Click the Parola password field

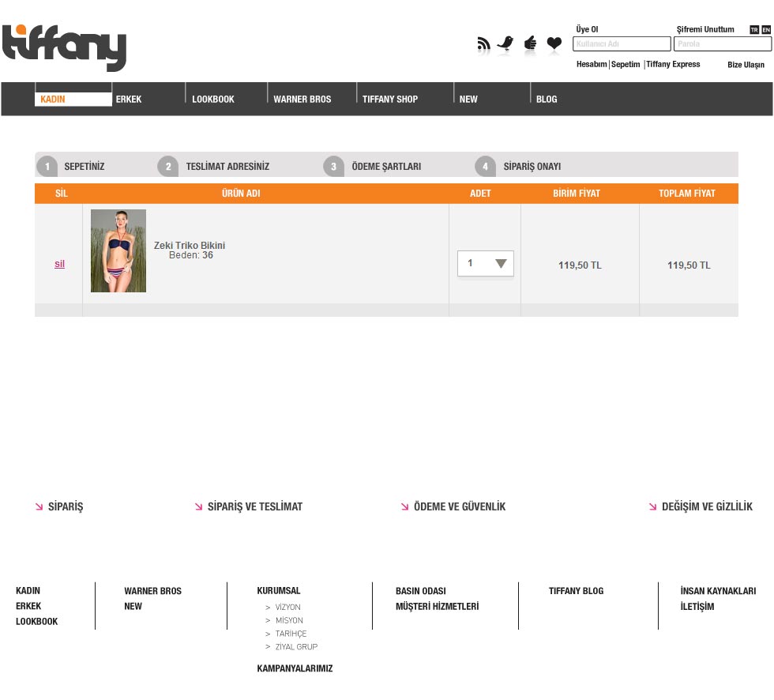point(722,44)
